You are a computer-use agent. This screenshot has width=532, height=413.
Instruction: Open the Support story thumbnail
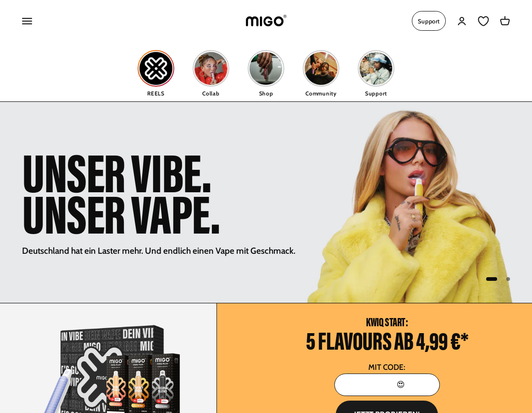[376, 68]
